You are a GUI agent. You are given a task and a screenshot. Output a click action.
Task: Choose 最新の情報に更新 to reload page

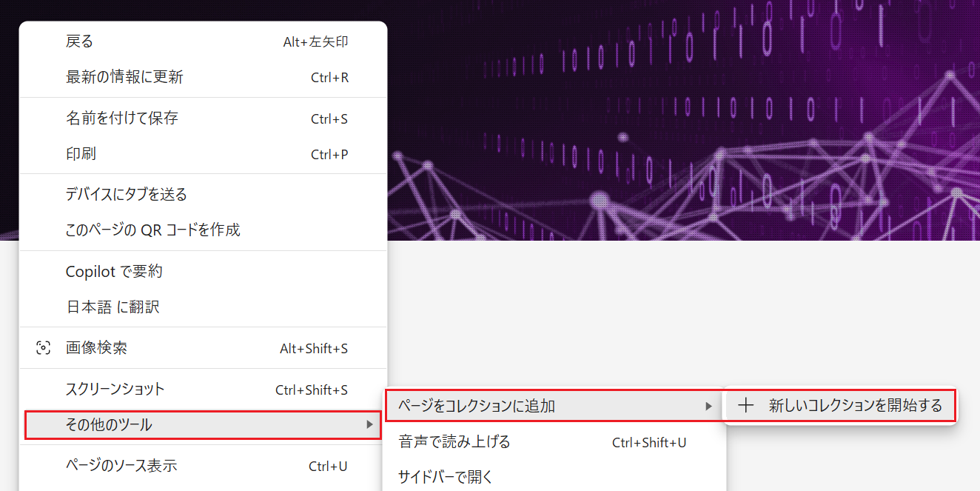tap(124, 77)
